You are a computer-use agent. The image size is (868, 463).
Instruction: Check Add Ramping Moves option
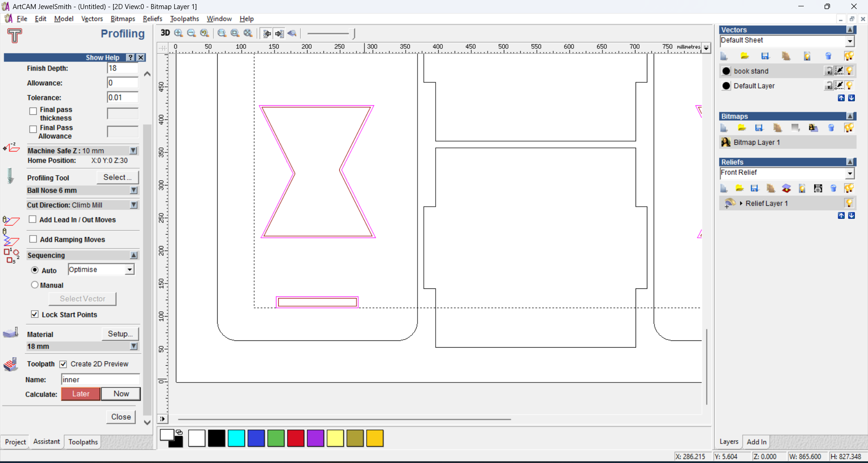[x=33, y=239]
